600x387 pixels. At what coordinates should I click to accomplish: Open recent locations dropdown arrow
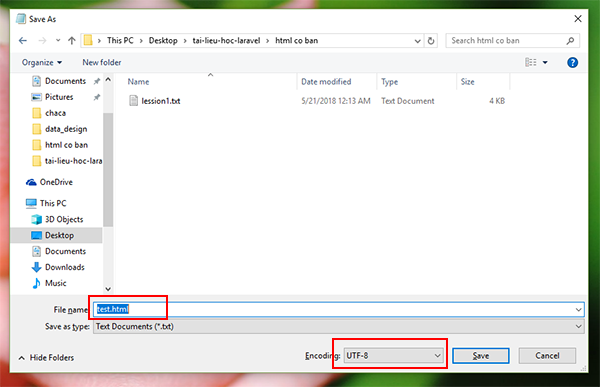(x=58, y=41)
